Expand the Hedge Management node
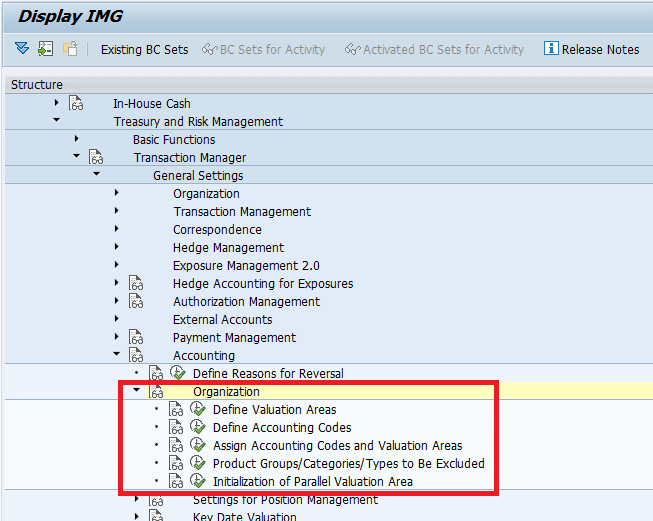The width and height of the screenshot is (653, 521). pos(116,247)
